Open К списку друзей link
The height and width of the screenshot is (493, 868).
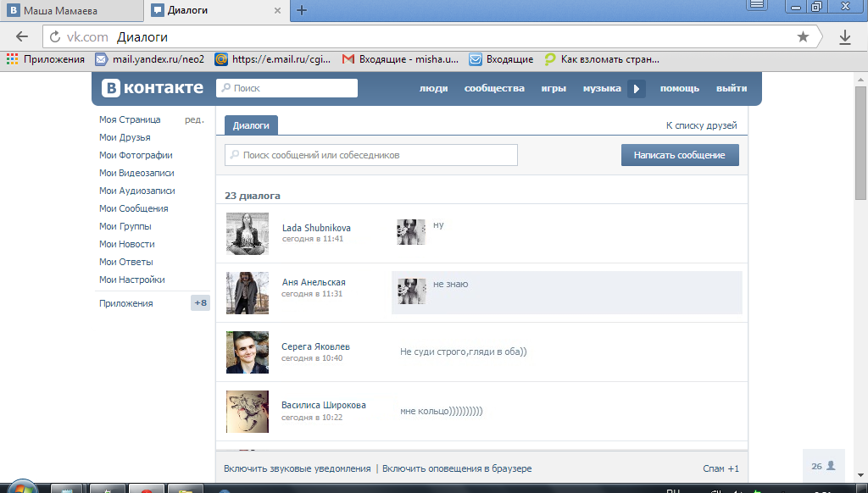[701, 125]
